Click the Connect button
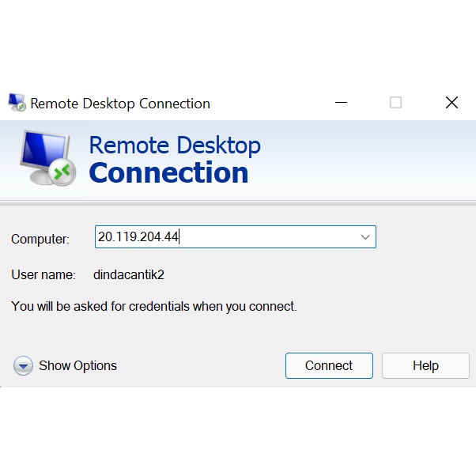 (329, 365)
